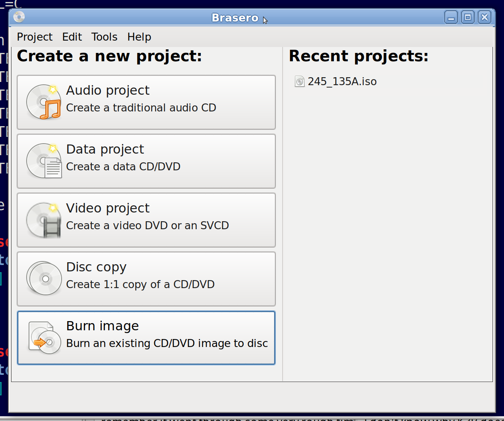This screenshot has height=421, width=504.
Task: Select Disc copy to duplicate a CD/DVD
Action: (x=146, y=279)
